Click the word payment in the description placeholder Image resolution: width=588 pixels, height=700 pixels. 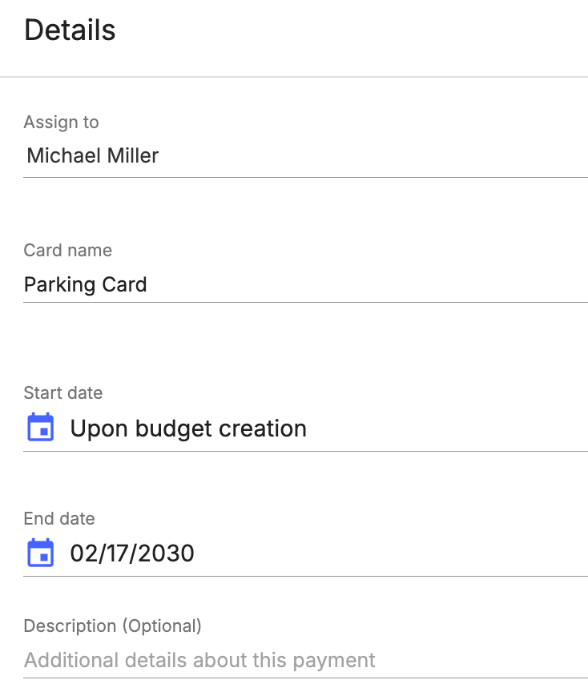coord(338,661)
